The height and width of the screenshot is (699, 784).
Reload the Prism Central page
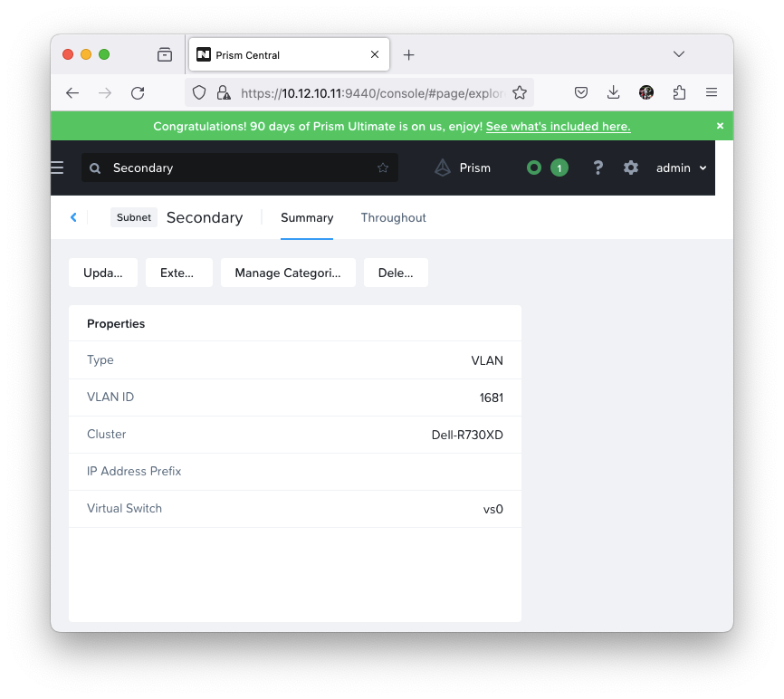[x=138, y=93]
